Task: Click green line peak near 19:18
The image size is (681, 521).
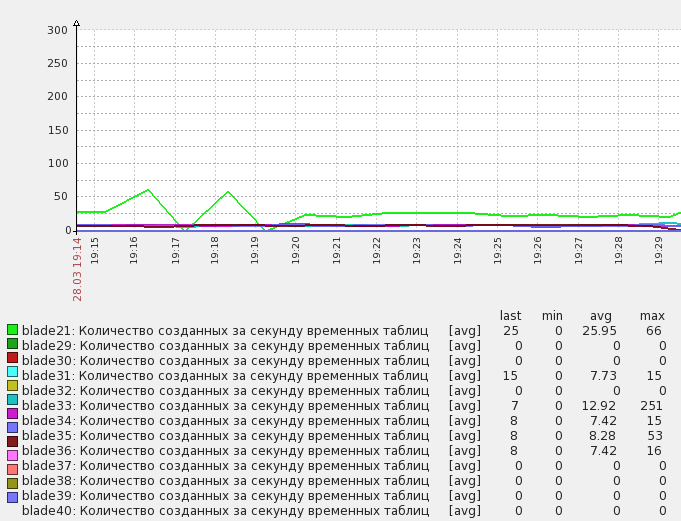Action: [x=228, y=191]
